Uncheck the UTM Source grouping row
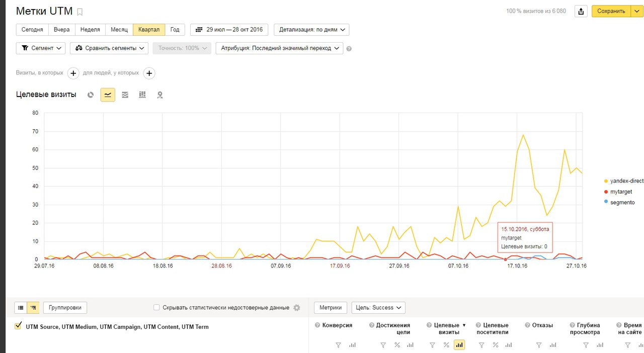The image size is (644, 353). [19, 326]
